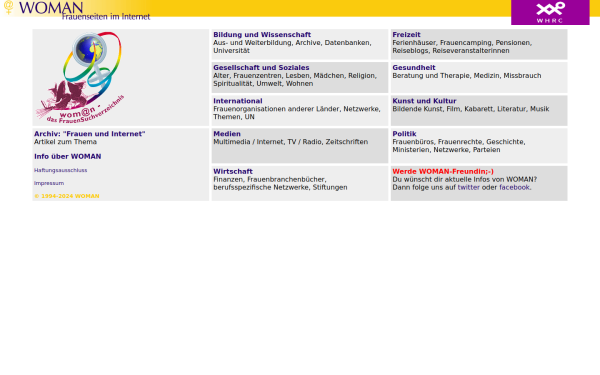Open the Gesundheit category
The height and width of the screenshot is (375, 600).
click(x=414, y=68)
